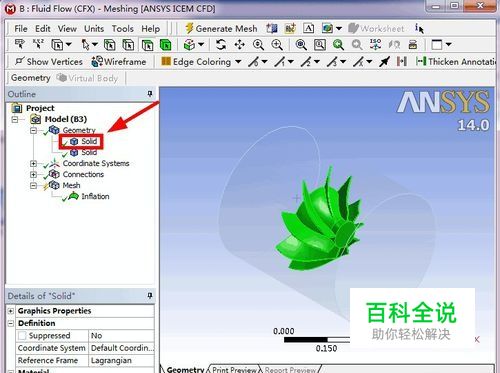This screenshot has width=500, height=373.
Task: Add a label annotation from toolbar
Action: [290, 29]
